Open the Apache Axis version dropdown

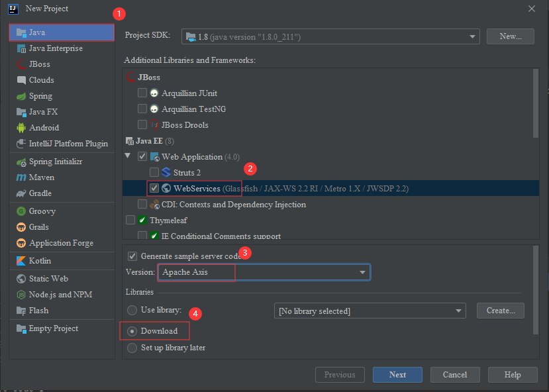click(x=362, y=272)
